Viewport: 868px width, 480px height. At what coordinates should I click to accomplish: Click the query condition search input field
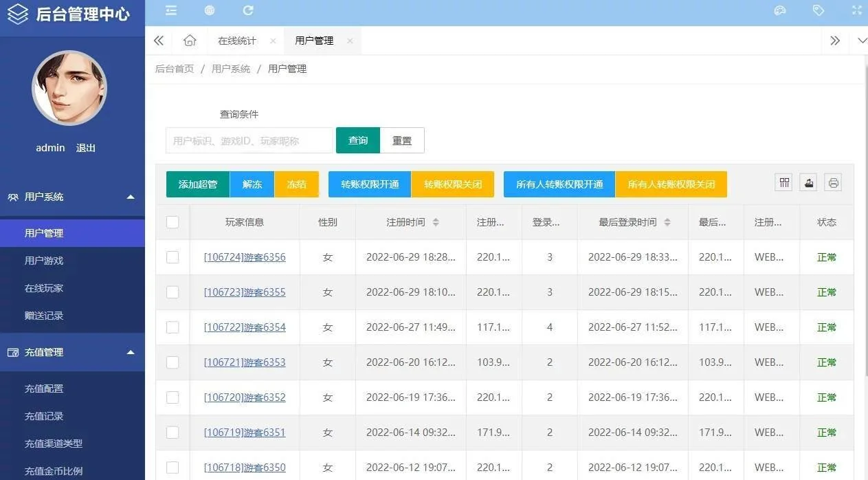pos(249,140)
